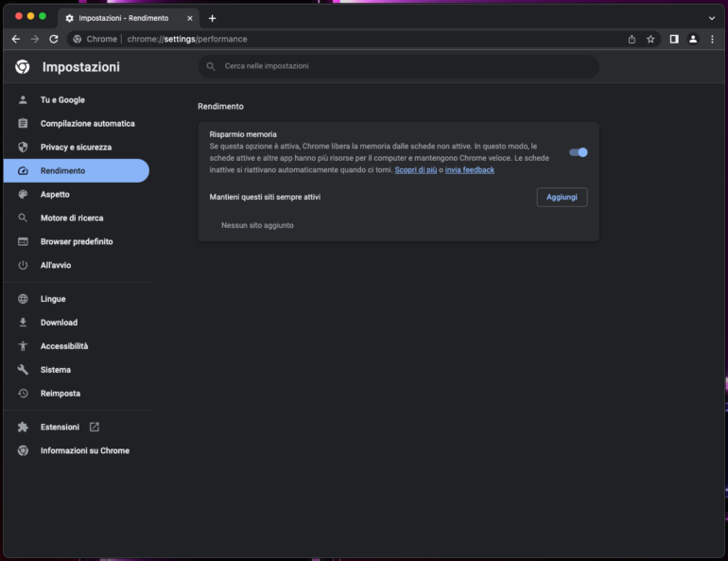Turn off the Risparmio memoria switch
The height and width of the screenshot is (561, 728).
(x=579, y=152)
